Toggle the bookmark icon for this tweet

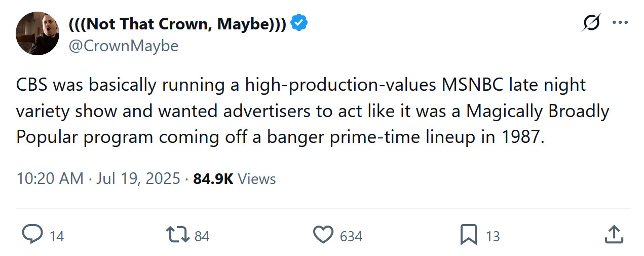coord(468,235)
